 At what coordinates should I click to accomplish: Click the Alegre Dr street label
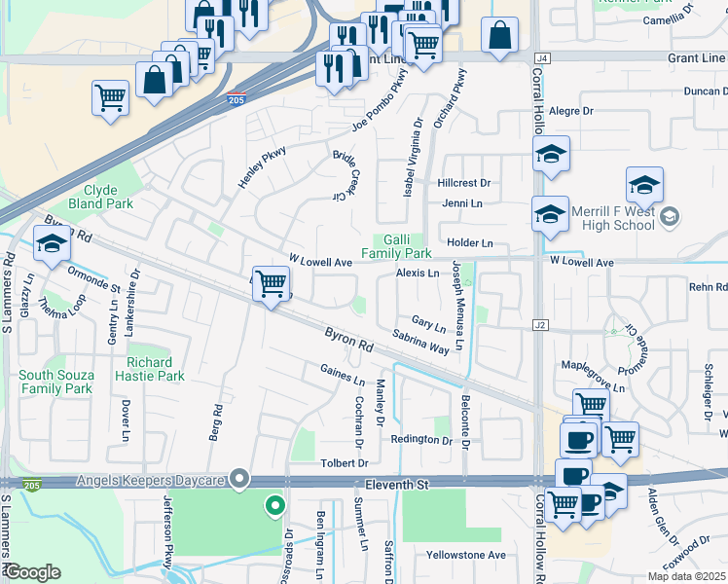pos(571,111)
